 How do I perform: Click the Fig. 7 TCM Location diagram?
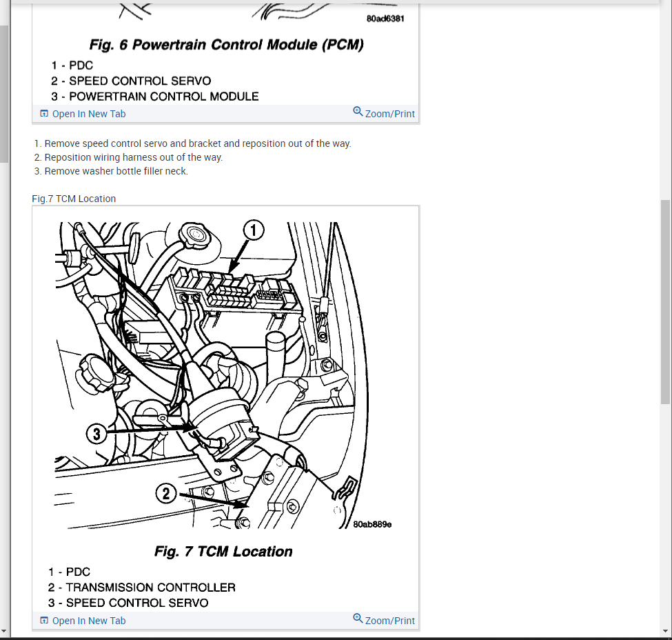(x=223, y=375)
